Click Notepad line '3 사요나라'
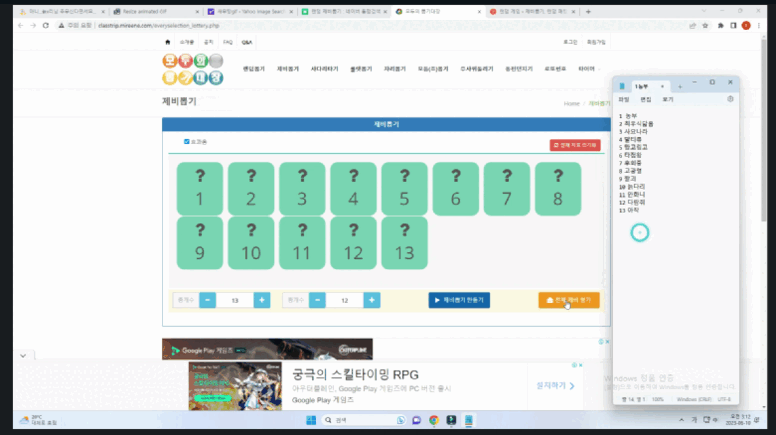Image resolution: width=776 pixels, height=435 pixels. tap(633, 132)
